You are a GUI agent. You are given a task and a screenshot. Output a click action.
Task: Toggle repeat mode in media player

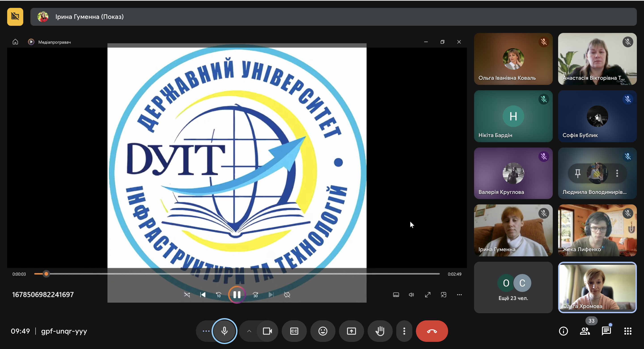(287, 295)
